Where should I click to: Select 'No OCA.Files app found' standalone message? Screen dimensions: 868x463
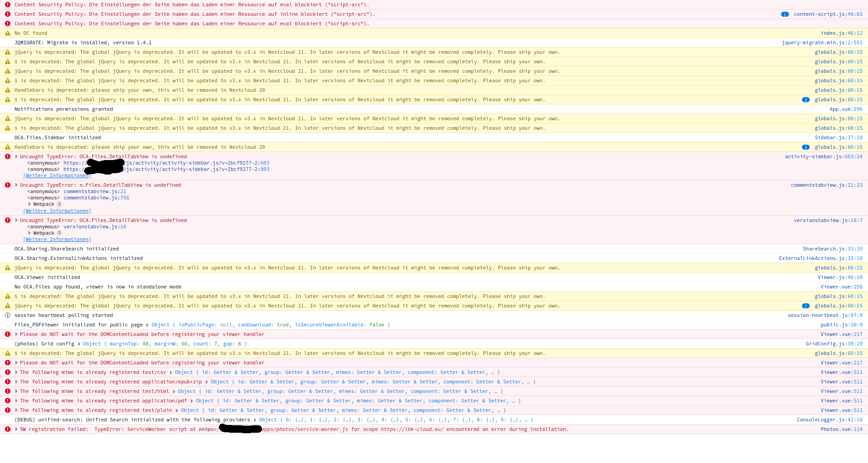click(x=98, y=287)
